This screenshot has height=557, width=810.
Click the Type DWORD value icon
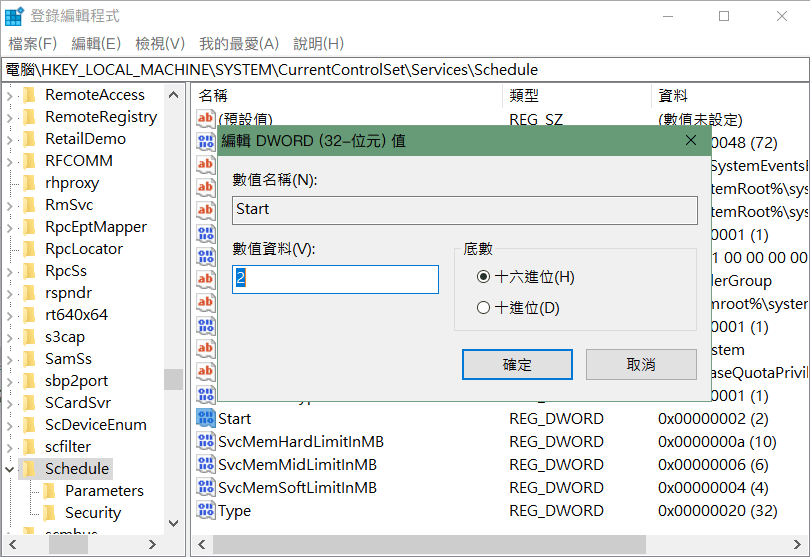206,511
